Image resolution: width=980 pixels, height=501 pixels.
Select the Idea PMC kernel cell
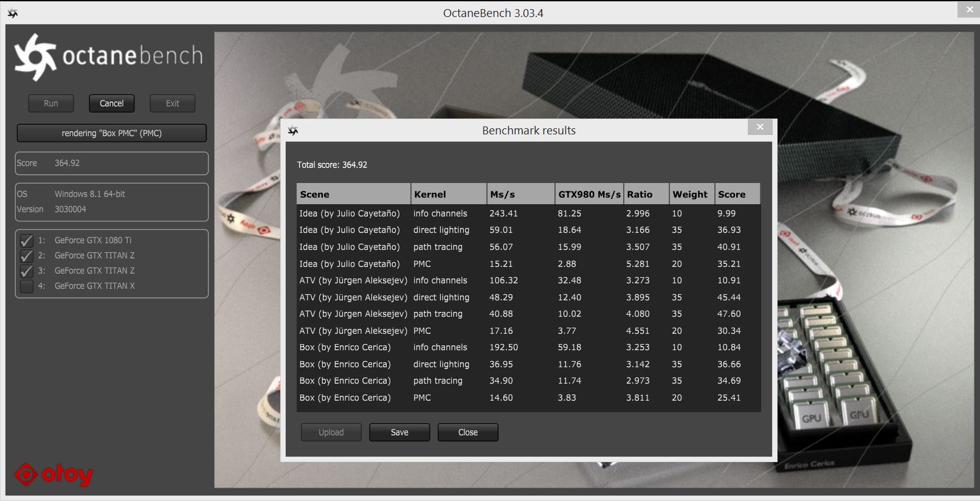click(422, 264)
